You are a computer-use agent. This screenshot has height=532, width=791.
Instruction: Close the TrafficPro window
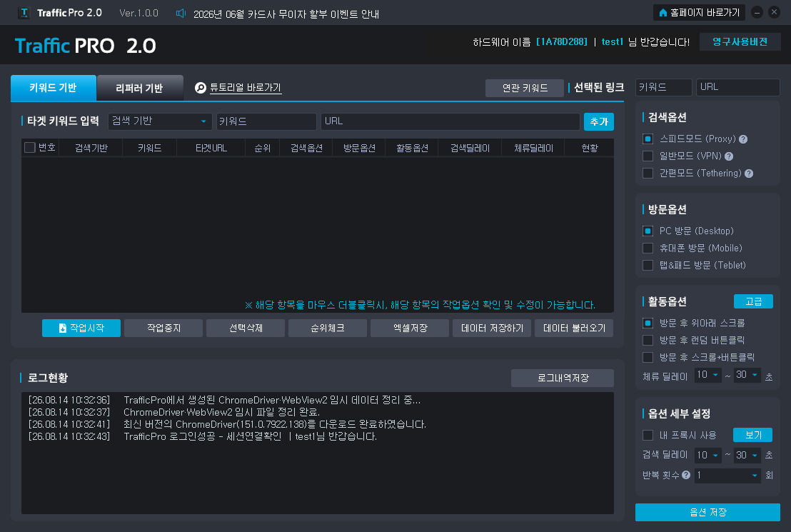(774, 12)
